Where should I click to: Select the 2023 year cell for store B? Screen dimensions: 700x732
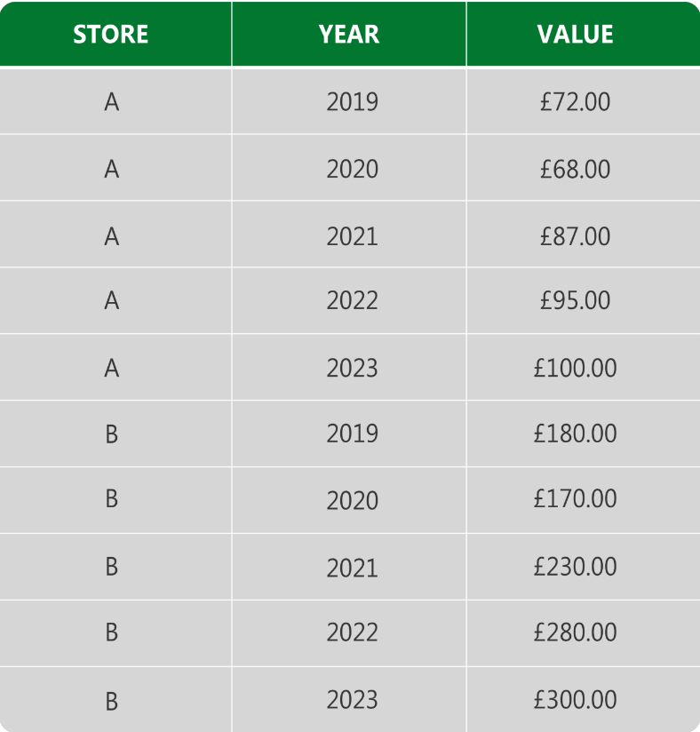point(352,699)
